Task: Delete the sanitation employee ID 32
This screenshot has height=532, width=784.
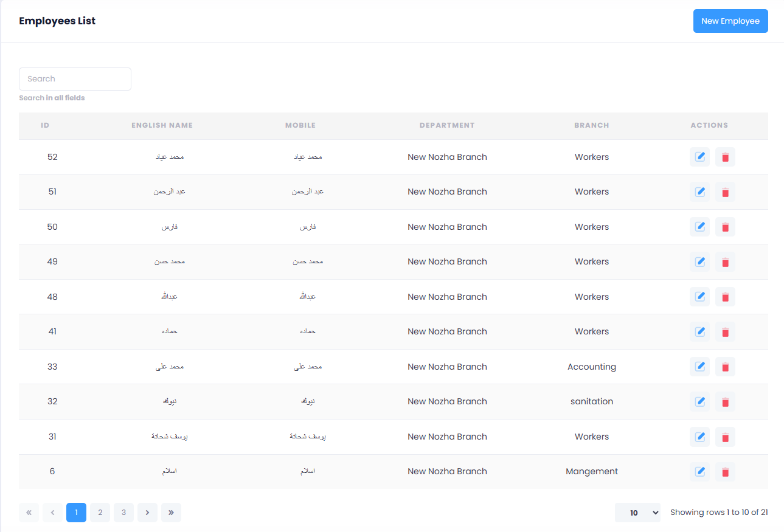Action: coord(725,402)
